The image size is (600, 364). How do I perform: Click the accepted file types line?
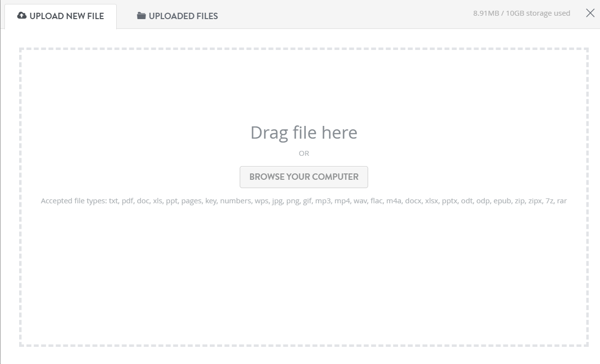304,201
